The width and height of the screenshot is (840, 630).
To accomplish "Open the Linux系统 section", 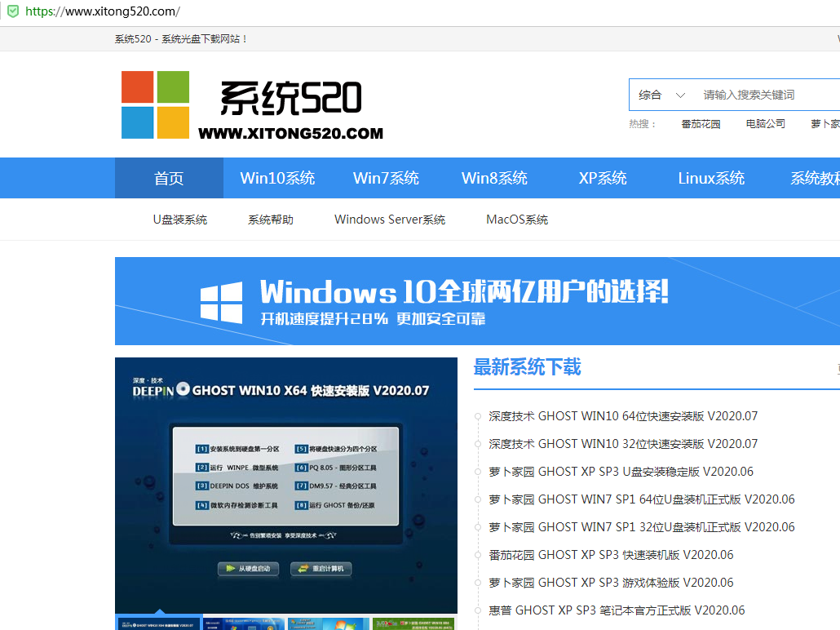I will (x=710, y=178).
